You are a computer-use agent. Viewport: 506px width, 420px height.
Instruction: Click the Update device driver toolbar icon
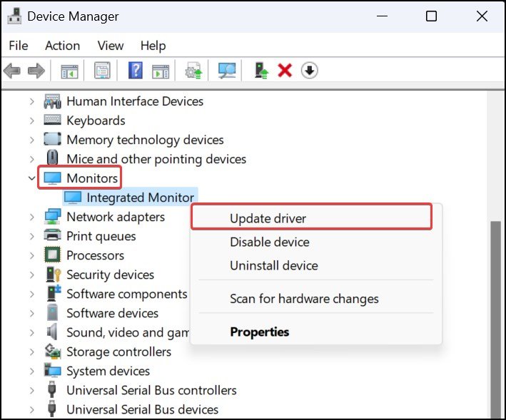261,71
